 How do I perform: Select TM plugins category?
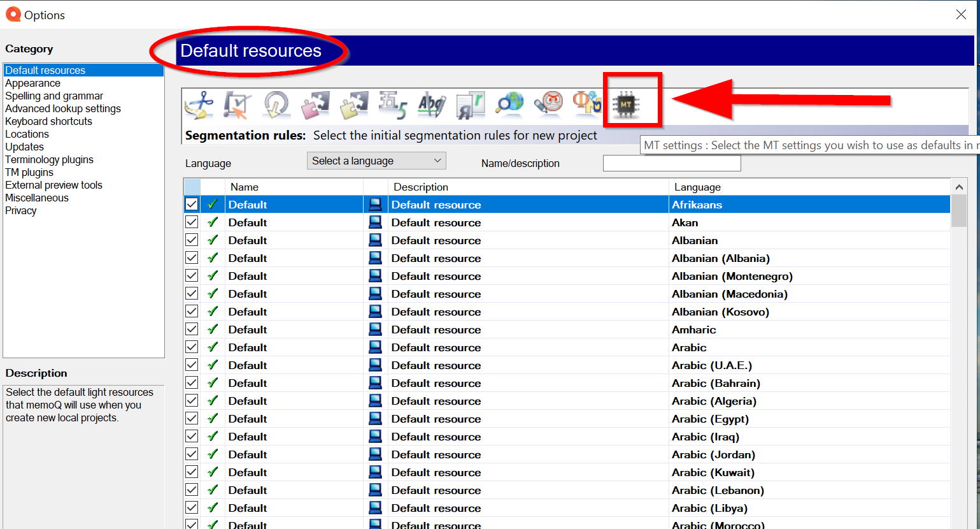pos(29,172)
